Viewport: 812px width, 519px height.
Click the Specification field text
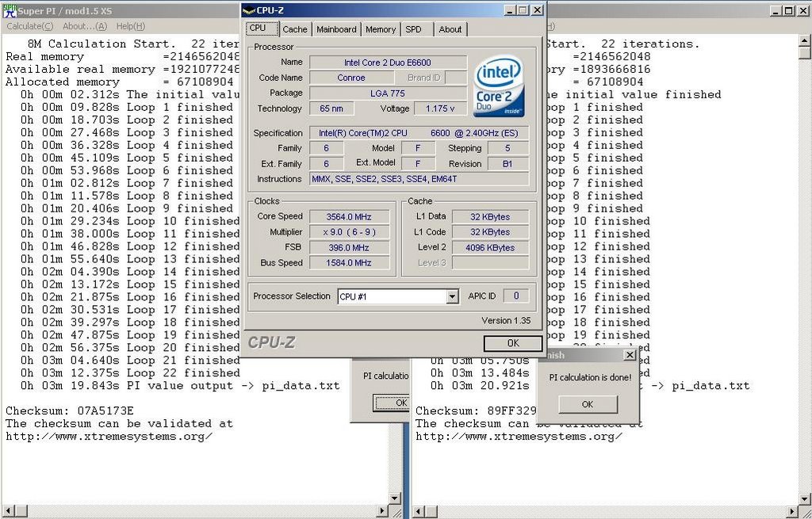pyautogui.click(x=419, y=133)
